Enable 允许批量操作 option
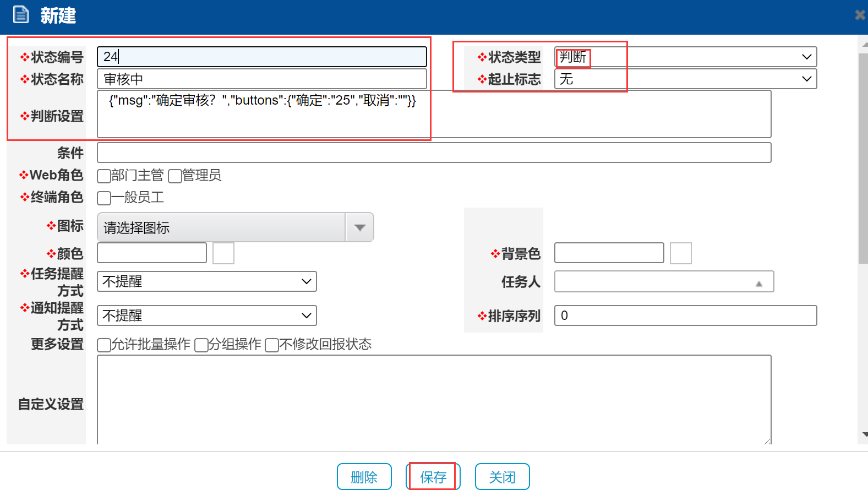This screenshot has width=868, height=495. pos(103,345)
